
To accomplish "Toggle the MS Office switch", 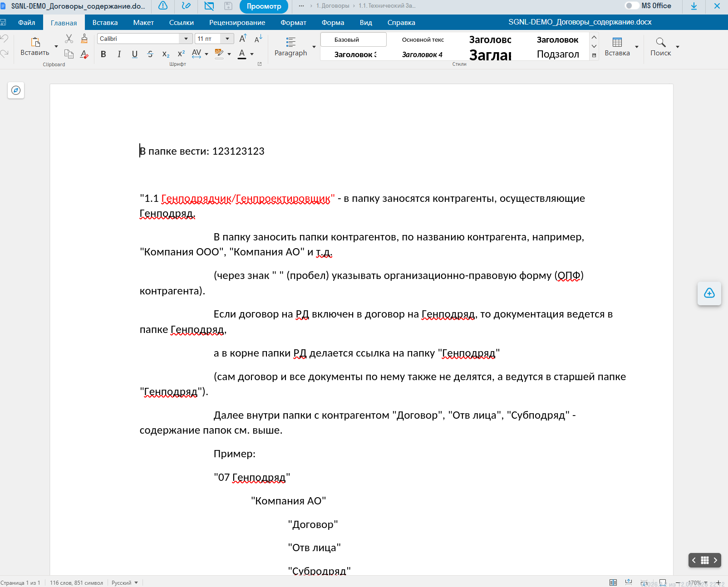I will click(632, 6).
